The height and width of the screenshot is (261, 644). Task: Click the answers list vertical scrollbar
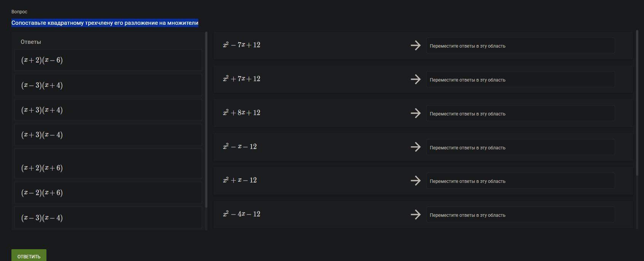click(206, 120)
